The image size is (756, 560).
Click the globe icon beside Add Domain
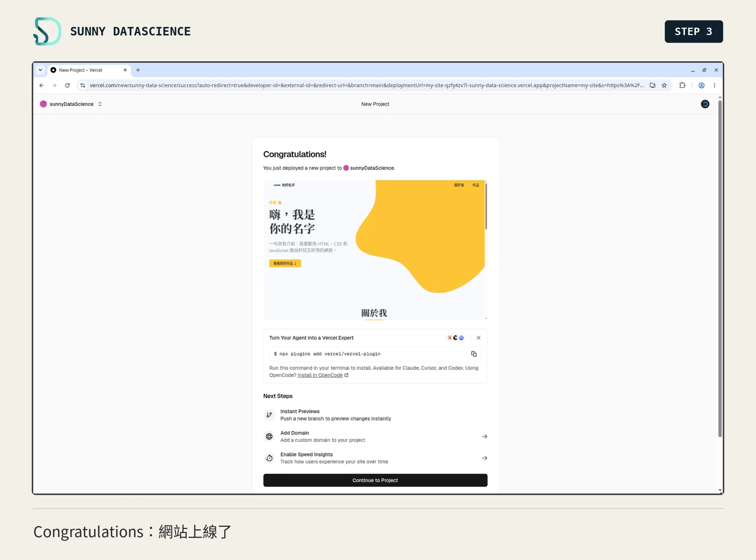pyautogui.click(x=269, y=437)
